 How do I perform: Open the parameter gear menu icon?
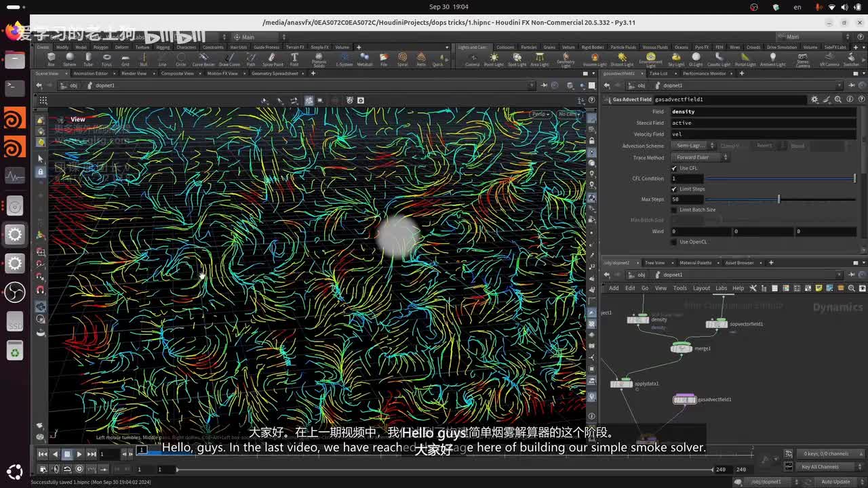814,100
